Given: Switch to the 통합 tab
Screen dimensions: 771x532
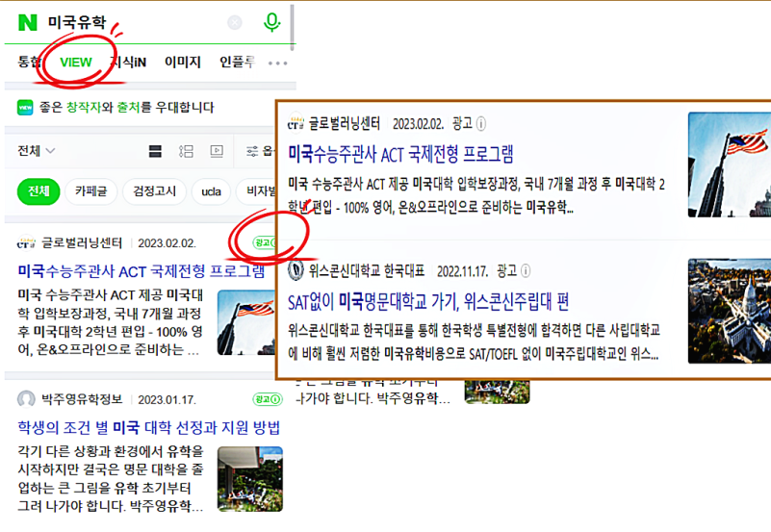Looking at the screenshot, I should click(29, 62).
